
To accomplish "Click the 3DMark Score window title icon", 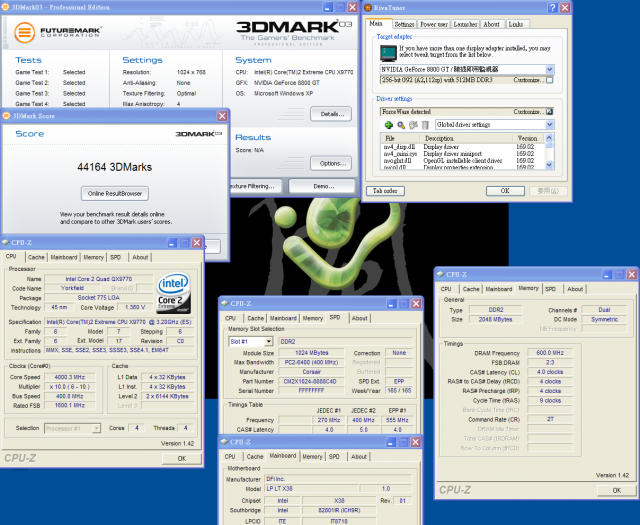I will tap(7, 116).
